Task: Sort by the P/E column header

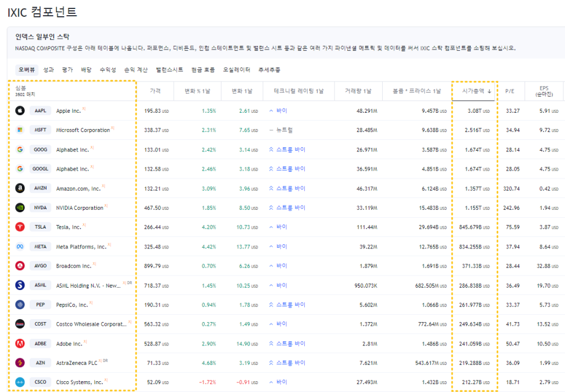Action: [509, 91]
